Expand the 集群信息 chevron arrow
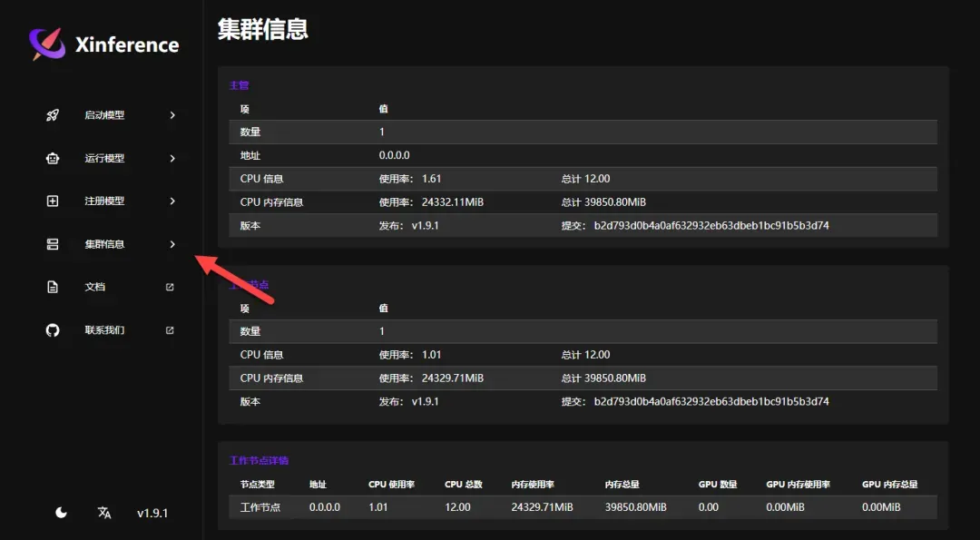 tap(172, 244)
